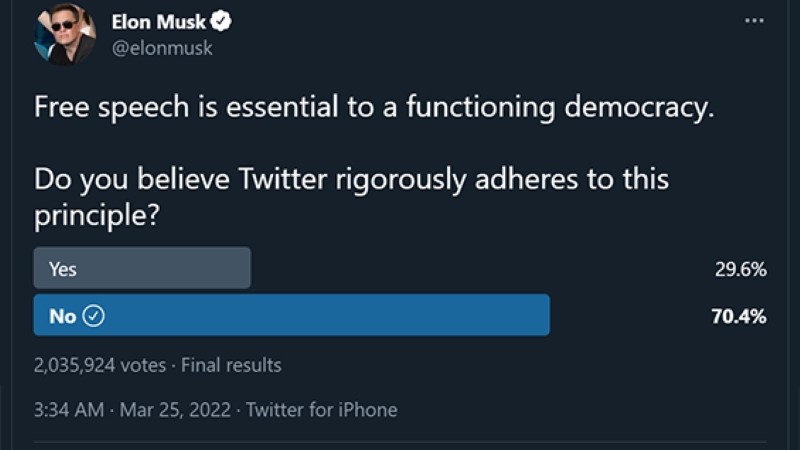Click the 70.4% result percentage
Screen dimensions: 800x450
[x=738, y=317]
